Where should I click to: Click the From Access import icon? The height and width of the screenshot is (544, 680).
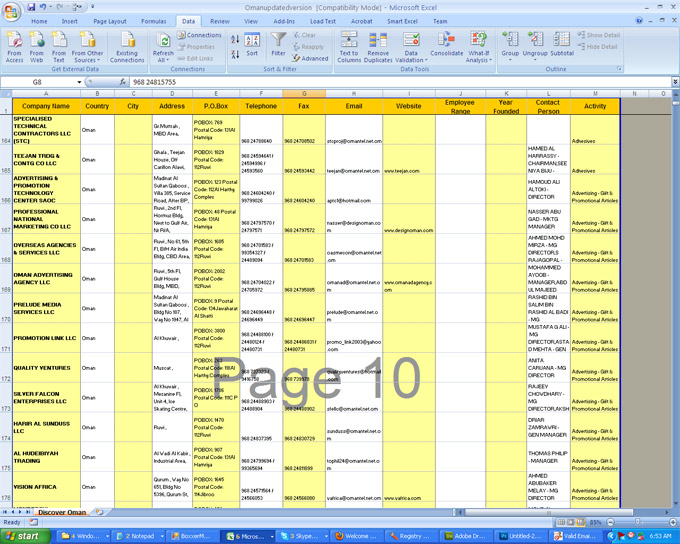[15, 46]
